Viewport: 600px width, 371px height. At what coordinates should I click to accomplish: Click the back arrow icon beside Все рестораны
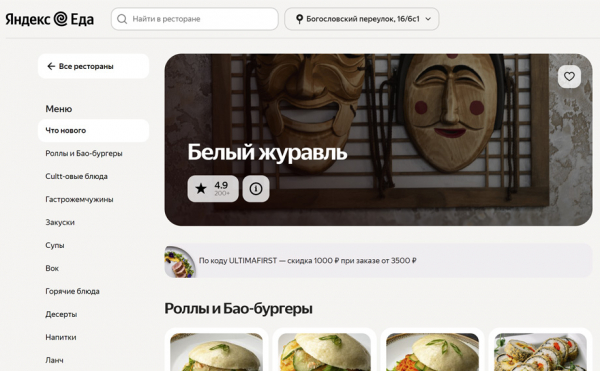[x=51, y=66]
